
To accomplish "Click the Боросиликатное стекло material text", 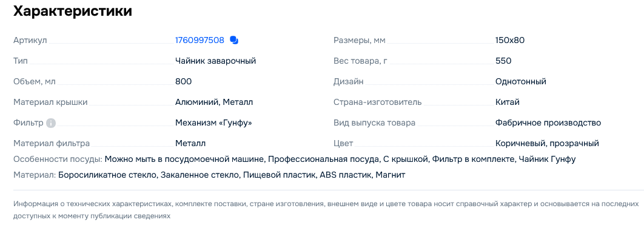I will click(107, 175).
